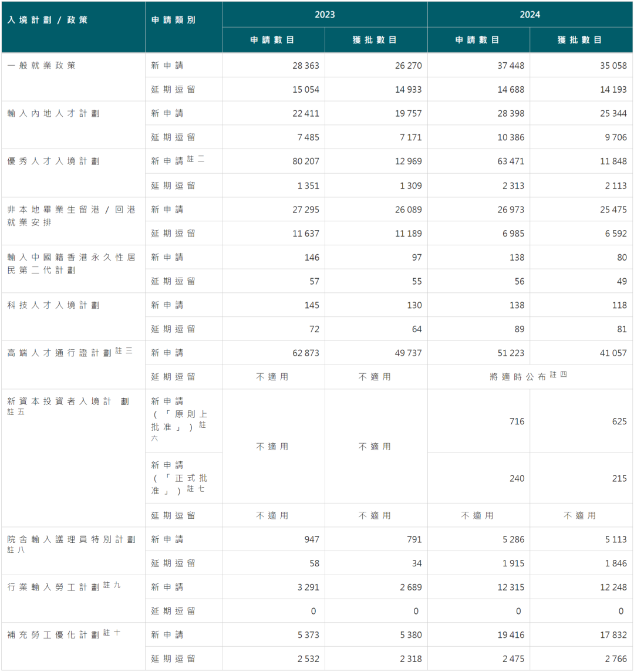The width and height of the screenshot is (634, 672).
Task: Select the value 6 592
Action: [616, 234]
